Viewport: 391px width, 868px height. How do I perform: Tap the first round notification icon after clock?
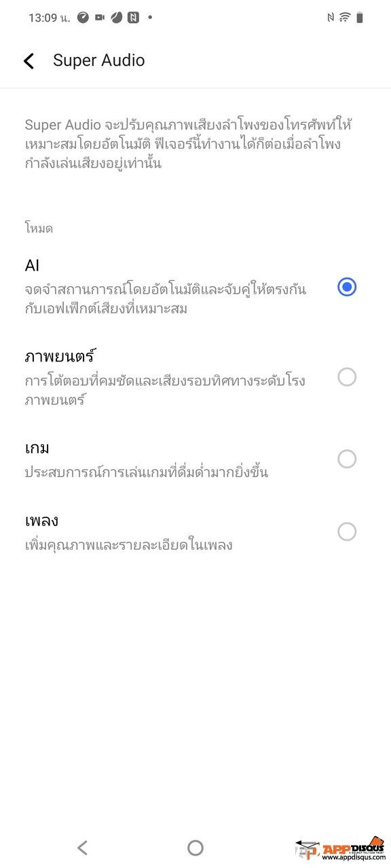(83, 18)
